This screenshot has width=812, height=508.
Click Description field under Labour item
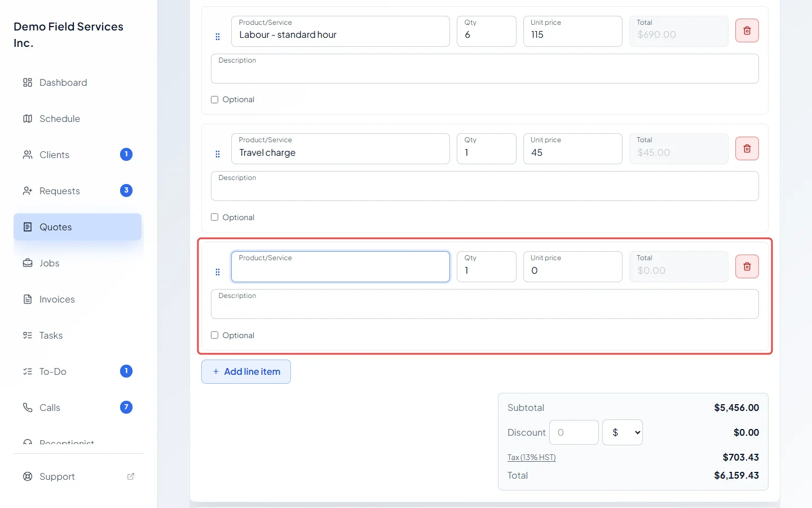coord(485,68)
